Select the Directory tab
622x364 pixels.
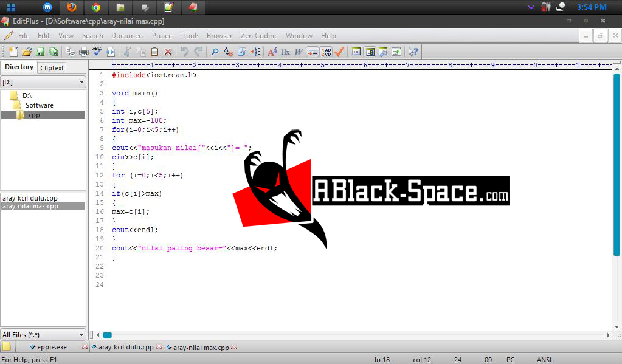(x=19, y=67)
